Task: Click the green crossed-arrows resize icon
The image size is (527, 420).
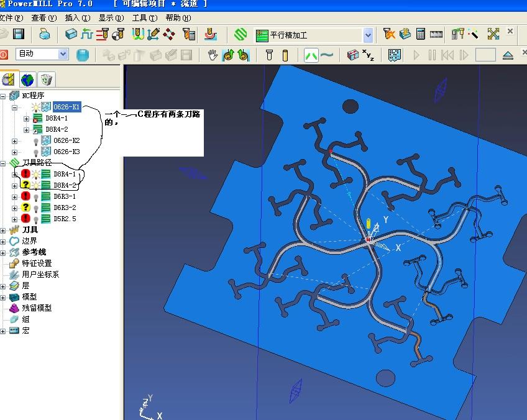Action: point(493,34)
